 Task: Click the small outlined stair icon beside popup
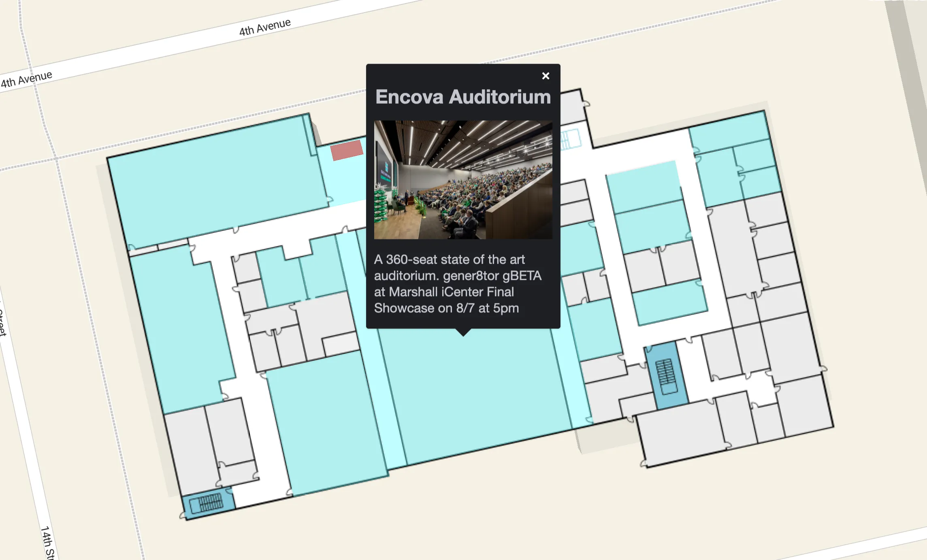pos(571,139)
